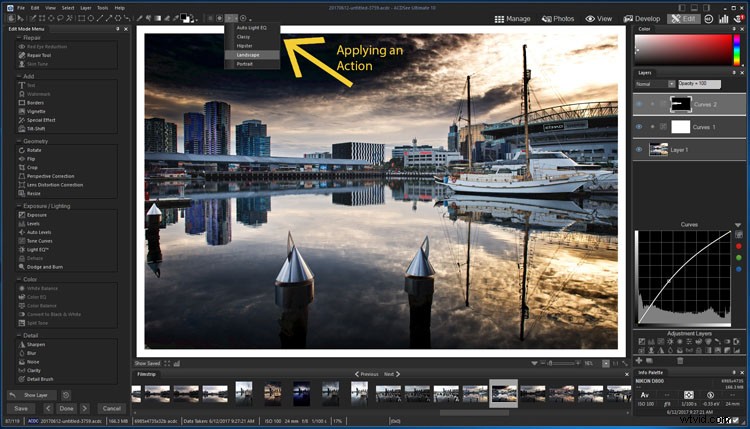Select the rectangle selection tool

click(42, 18)
